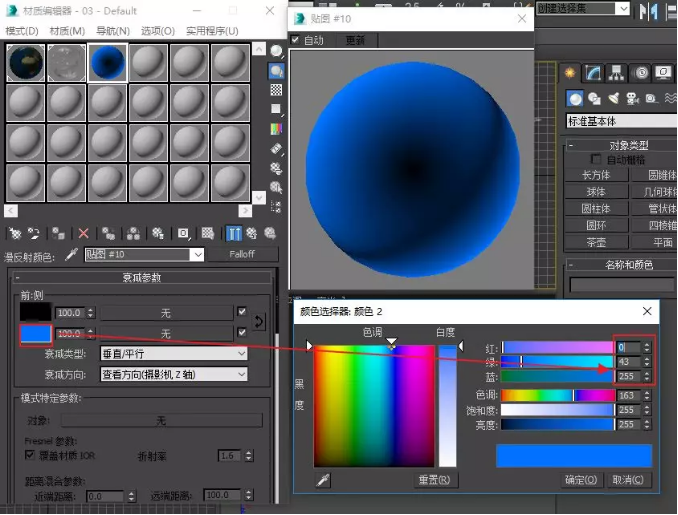The width and height of the screenshot is (678, 515).
Task: Open the 材质(M) menu
Action: [67, 31]
